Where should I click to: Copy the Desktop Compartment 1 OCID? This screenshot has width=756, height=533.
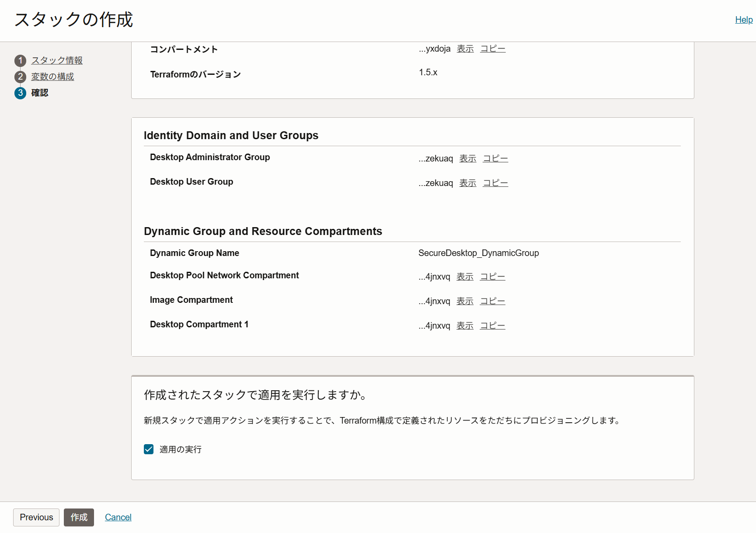click(x=492, y=326)
